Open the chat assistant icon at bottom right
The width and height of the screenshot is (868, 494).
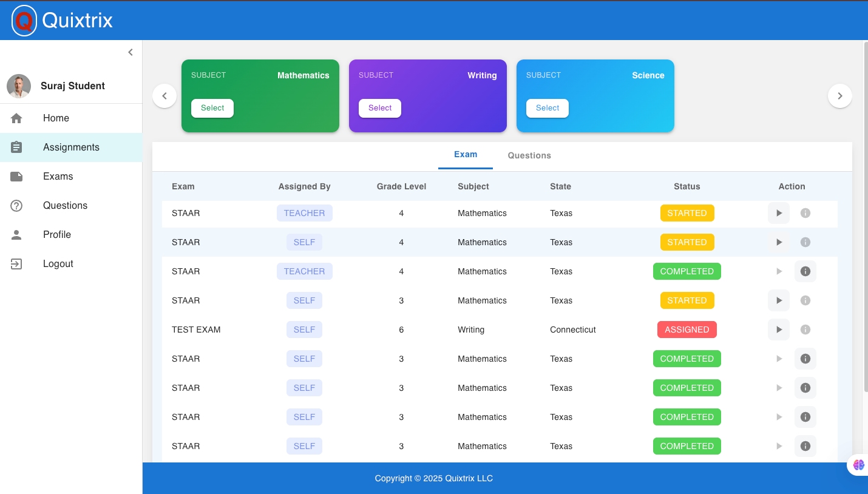coord(858,464)
